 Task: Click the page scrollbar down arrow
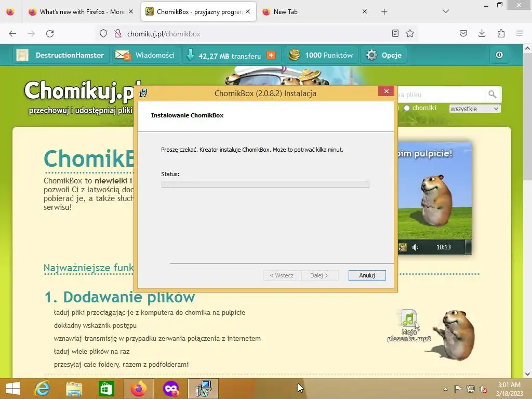[528, 374]
